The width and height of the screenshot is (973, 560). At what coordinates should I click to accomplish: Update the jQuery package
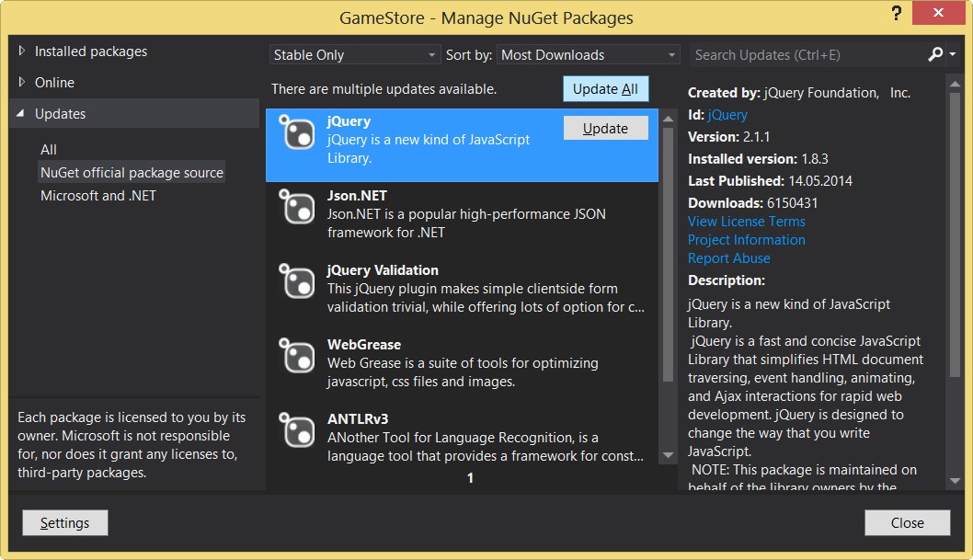coord(605,129)
